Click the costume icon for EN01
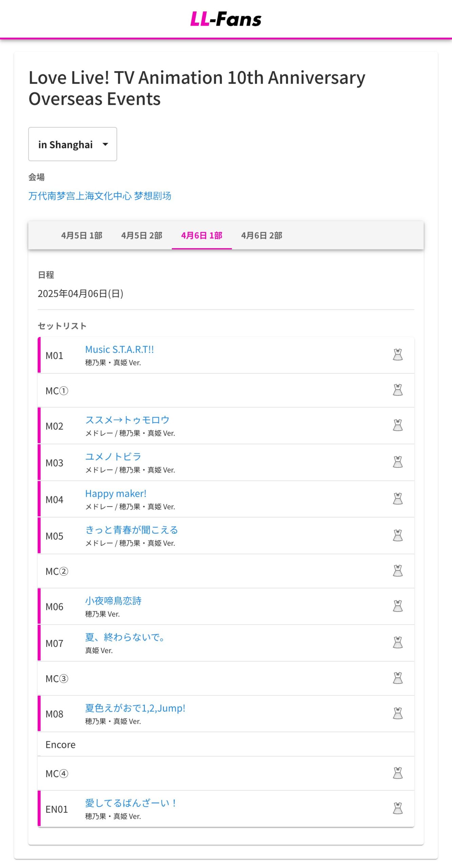Image resolution: width=452 pixels, height=868 pixels. point(397,808)
